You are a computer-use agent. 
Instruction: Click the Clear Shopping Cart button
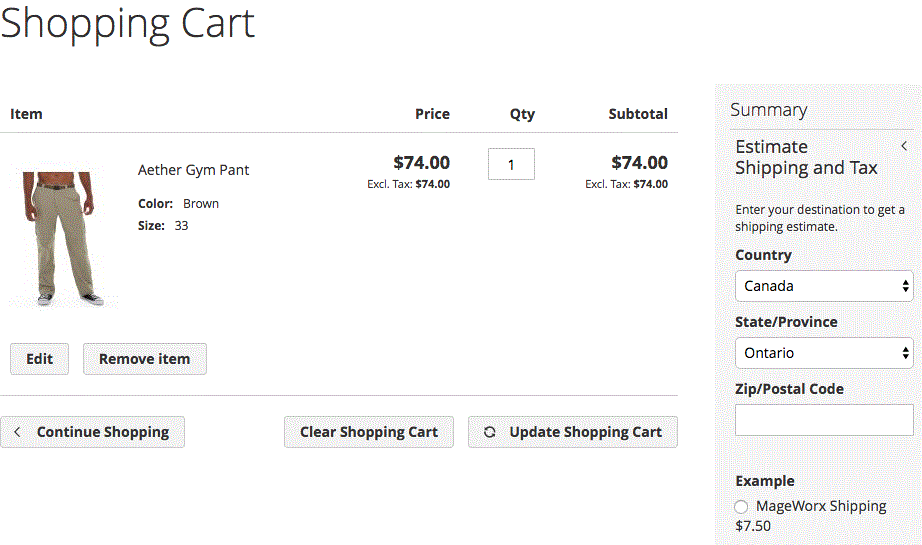(x=369, y=432)
